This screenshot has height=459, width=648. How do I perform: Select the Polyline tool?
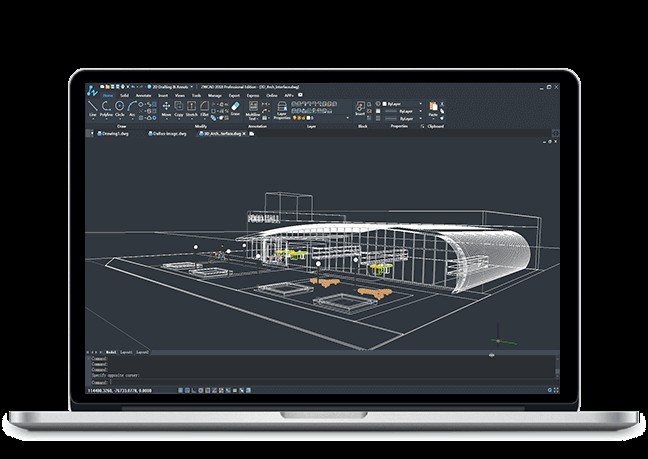[x=105, y=108]
